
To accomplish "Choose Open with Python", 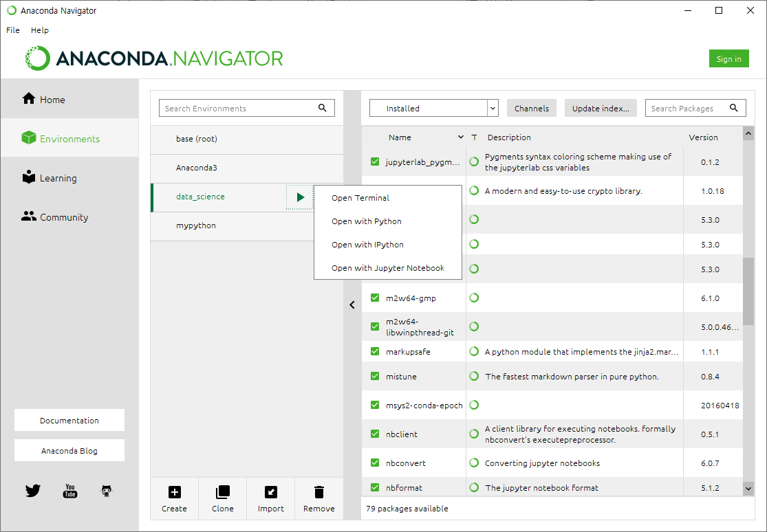I will pyautogui.click(x=388, y=221).
